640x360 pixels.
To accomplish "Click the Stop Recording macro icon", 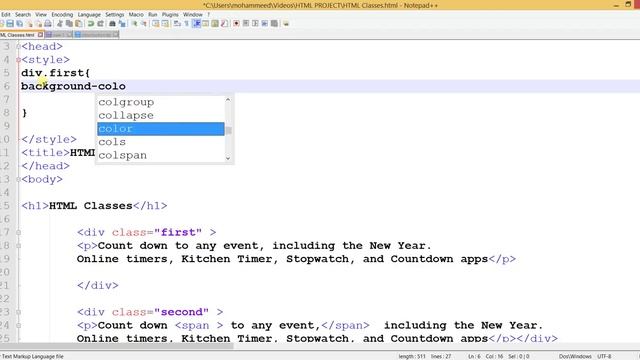I will pyautogui.click(x=246, y=24).
